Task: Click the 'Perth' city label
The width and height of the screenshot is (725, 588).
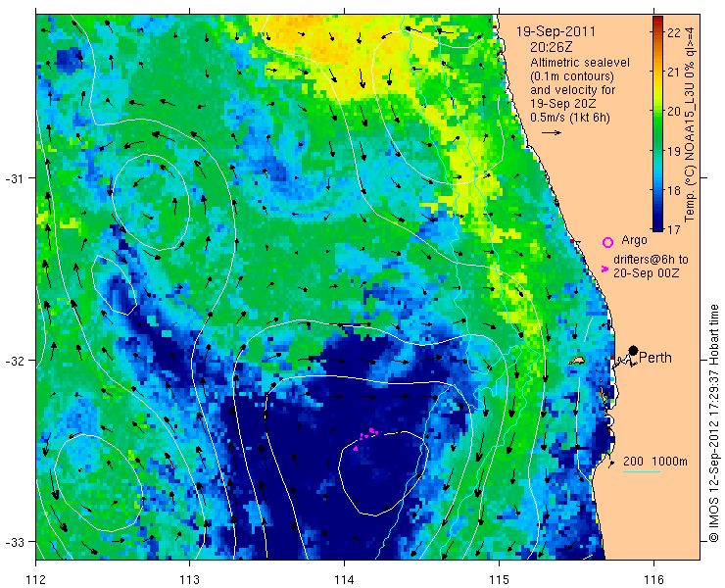Action: click(654, 358)
